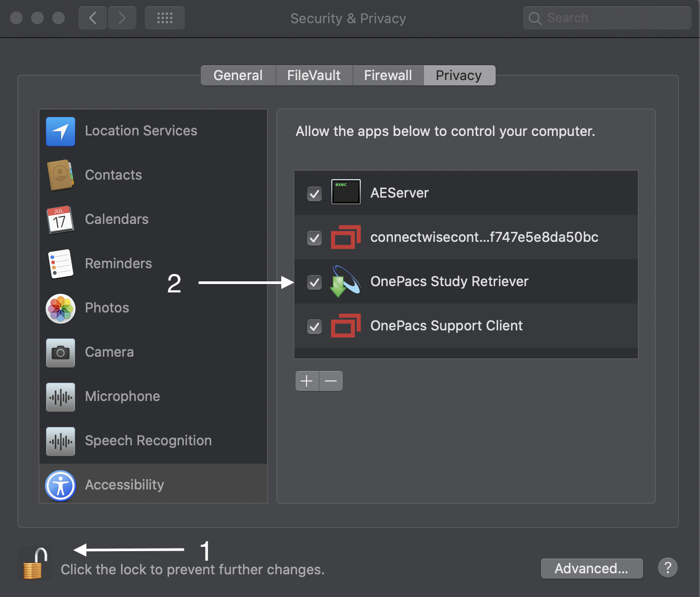Image resolution: width=700 pixels, height=597 pixels.
Task: Open the Advanced... settings button
Action: tap(591, 569)
